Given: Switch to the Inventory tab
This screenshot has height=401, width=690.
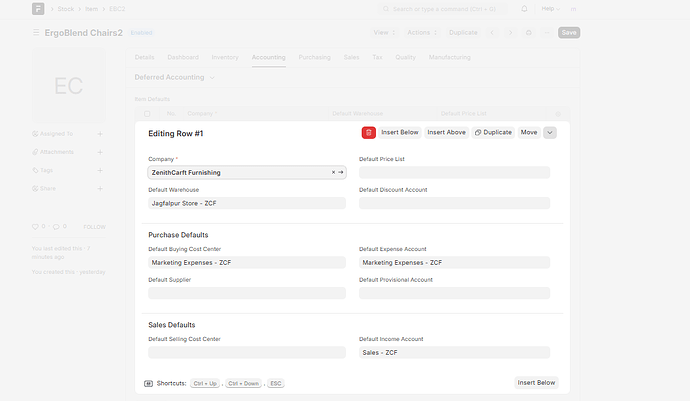Looking at the screenshot, I should pos(225,57).
